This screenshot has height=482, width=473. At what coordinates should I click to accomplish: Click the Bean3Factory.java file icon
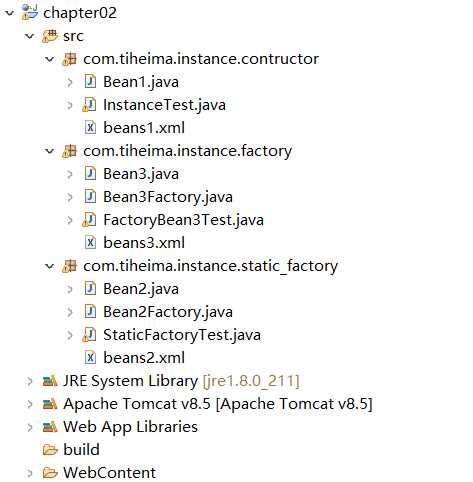(90, 197)
